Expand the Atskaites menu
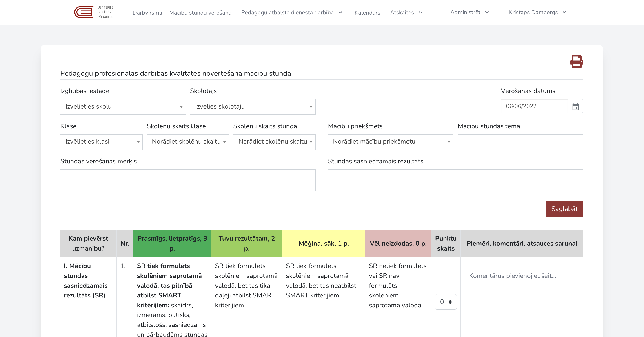Viewport: 644px width, 337px height. click(x=406, y=12)
